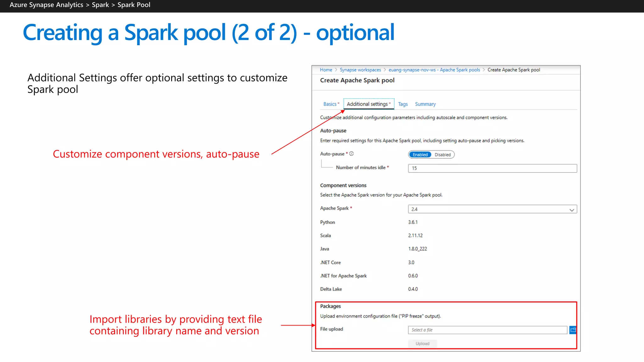Screen dimensions: 644x362
Task: Open the Basics tab
Action: (331, 104)
